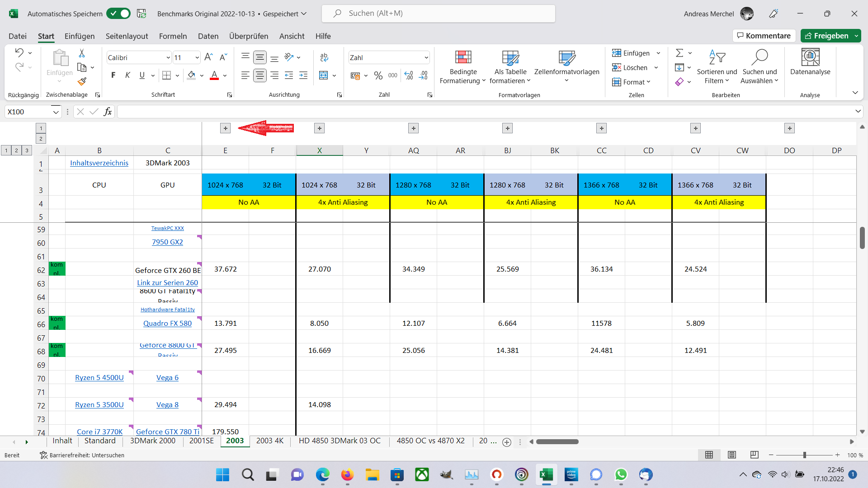Toggle Automatisches Speichern switch
Image resolution: width=868 pixels, height=488 pixels.
coord(118,14)
